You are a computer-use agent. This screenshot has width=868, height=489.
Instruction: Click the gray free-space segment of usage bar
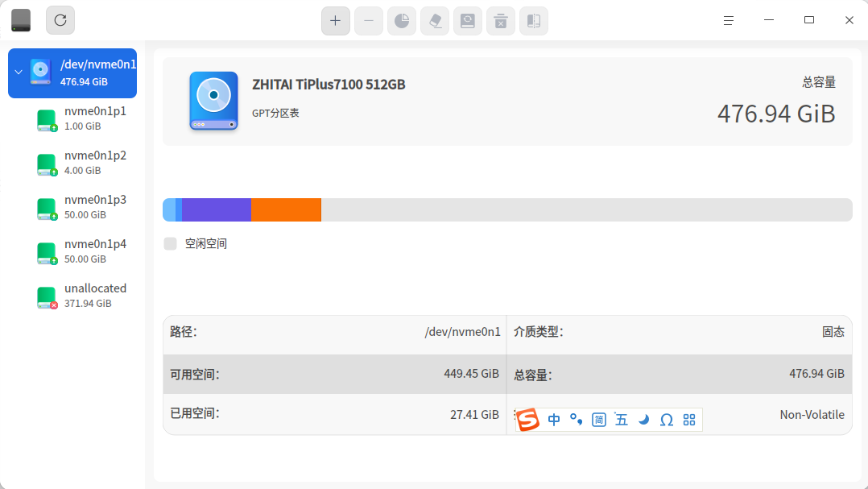587,210
